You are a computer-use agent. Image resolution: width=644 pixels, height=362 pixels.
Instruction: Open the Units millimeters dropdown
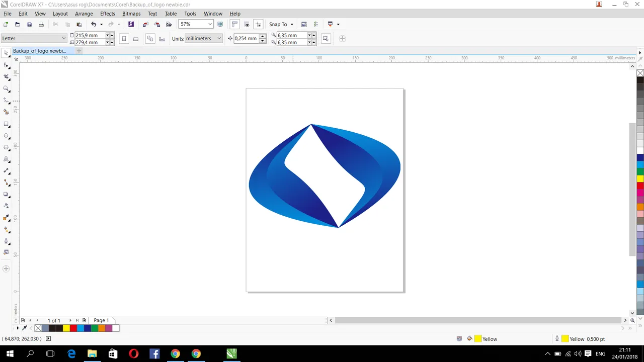(219, 38)
